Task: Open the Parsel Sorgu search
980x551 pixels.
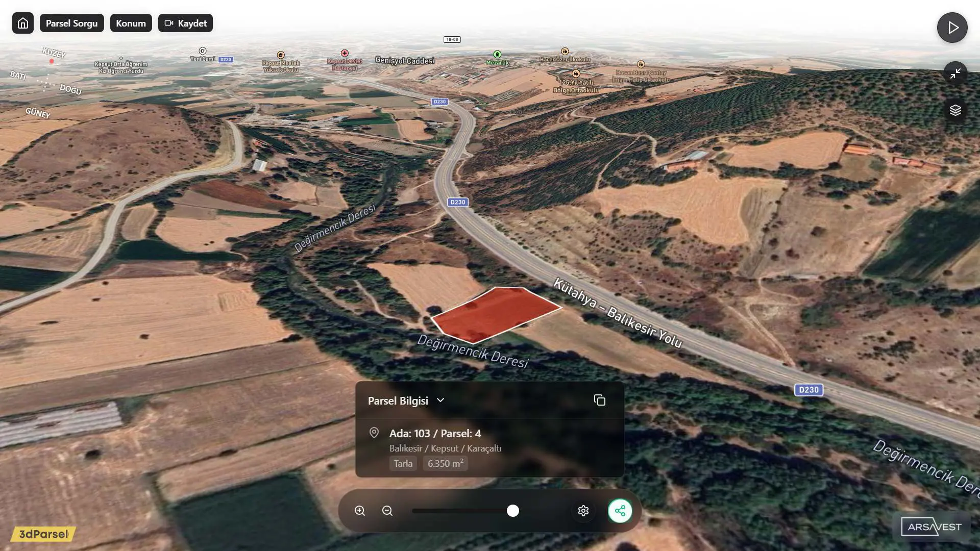Action: click(72, 23)
